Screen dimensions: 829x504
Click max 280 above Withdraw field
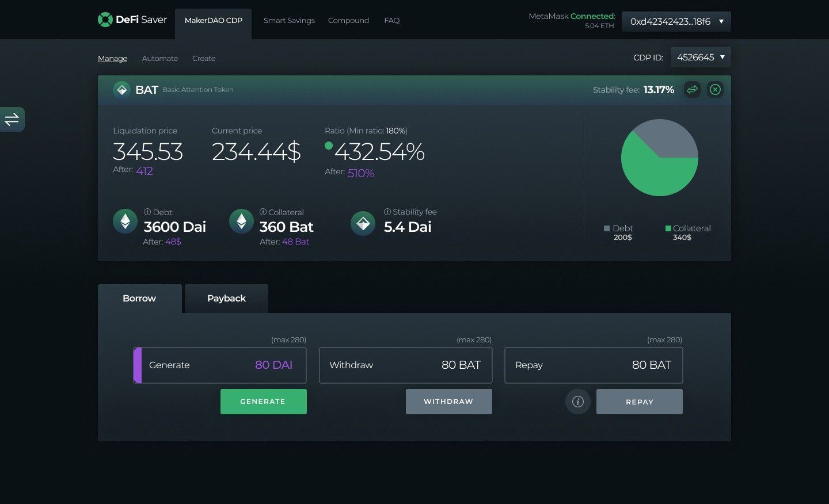(474, 339)
